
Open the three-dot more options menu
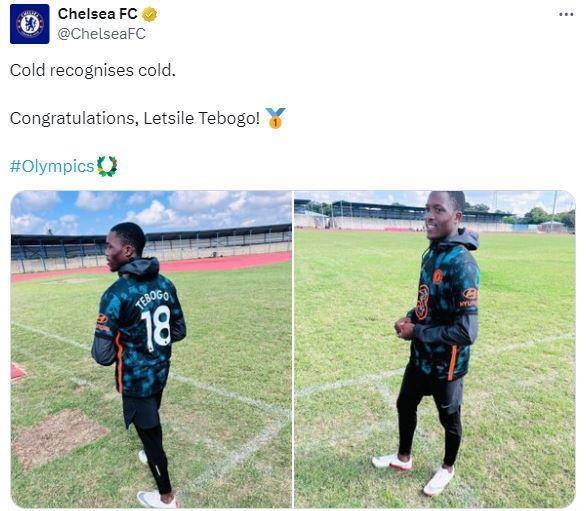(x=566, y=14)
